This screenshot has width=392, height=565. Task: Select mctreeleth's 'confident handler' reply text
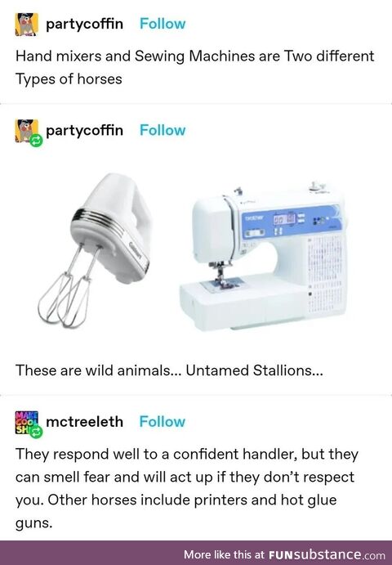click(x=186, y=488)
